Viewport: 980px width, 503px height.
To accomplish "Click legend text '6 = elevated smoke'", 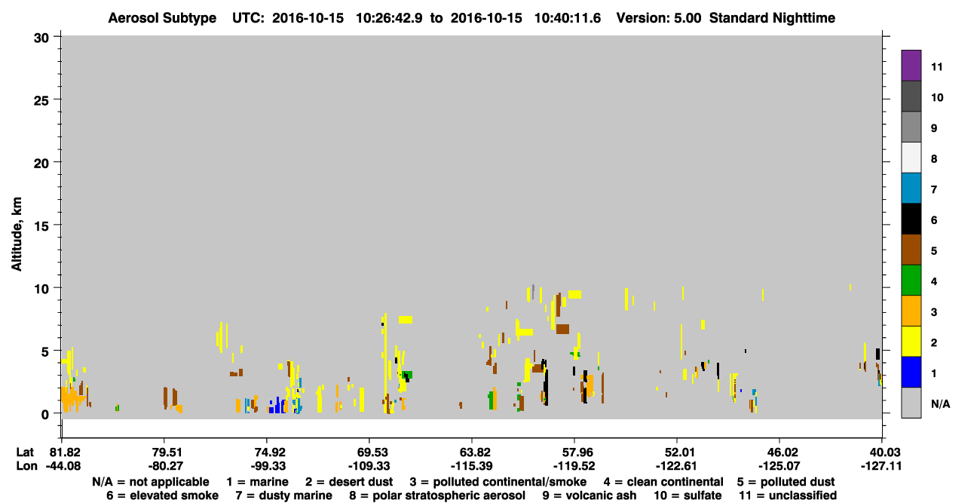I will [x=163, y=495].
